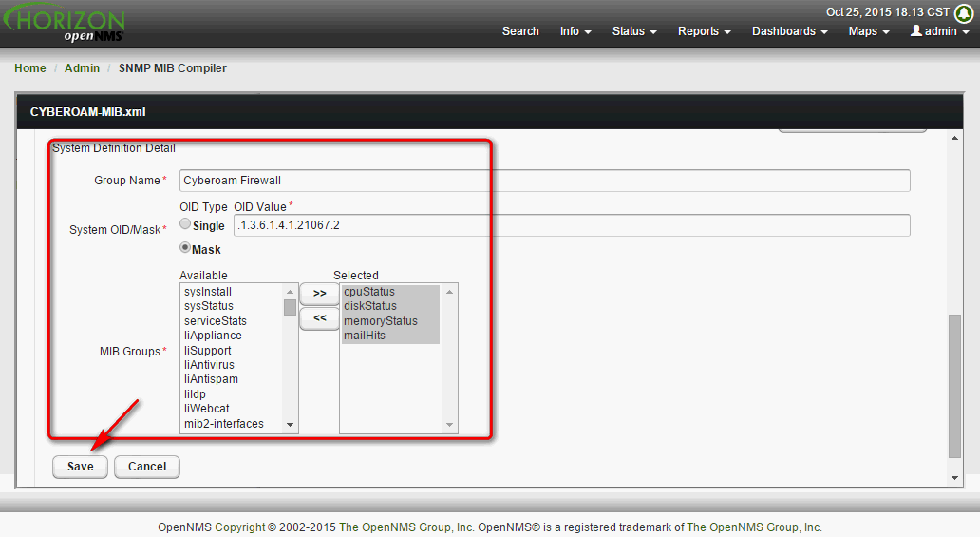Open the Reports dropdown menu
Viewport: 980px width, 537px height.
pyautogui.click(x=705, y=31)
